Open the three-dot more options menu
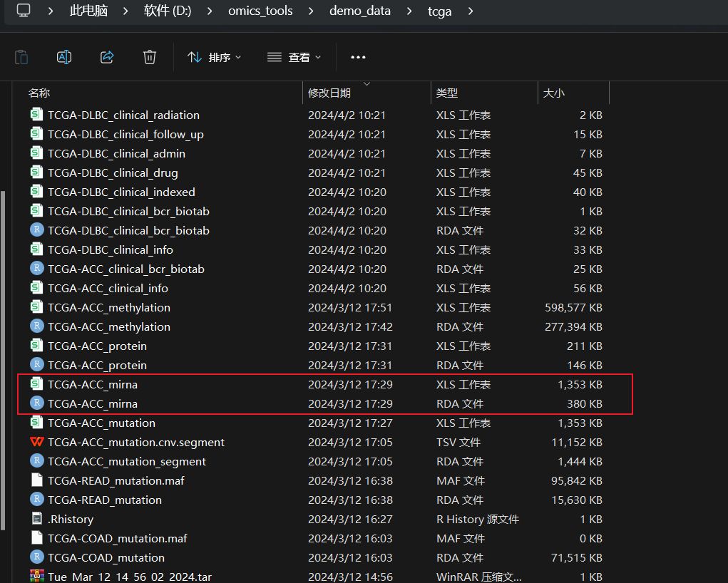This screenshot has height=583, width=728. (x=358, y=57)
